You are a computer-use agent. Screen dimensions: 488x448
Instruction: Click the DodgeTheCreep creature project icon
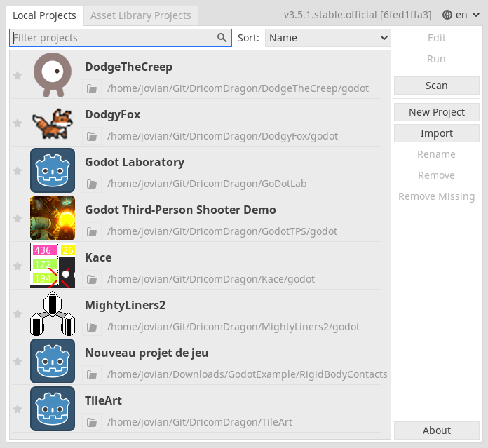pyautogui.click(x=53, y=75)
